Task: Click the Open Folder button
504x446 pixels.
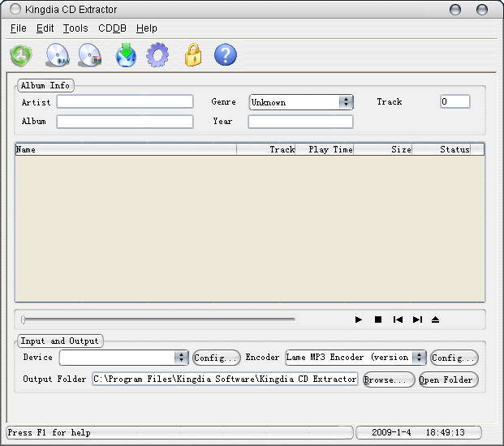Action: click(449, 380)
